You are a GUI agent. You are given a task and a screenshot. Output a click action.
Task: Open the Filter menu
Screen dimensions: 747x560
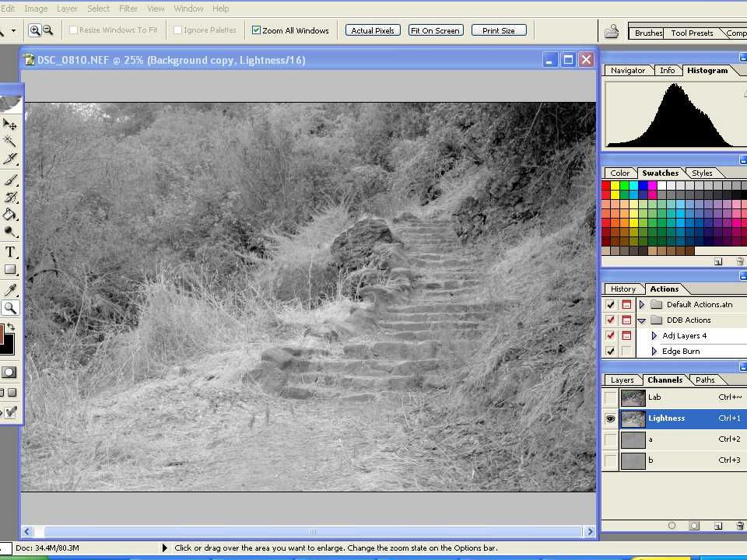[128, 9]
